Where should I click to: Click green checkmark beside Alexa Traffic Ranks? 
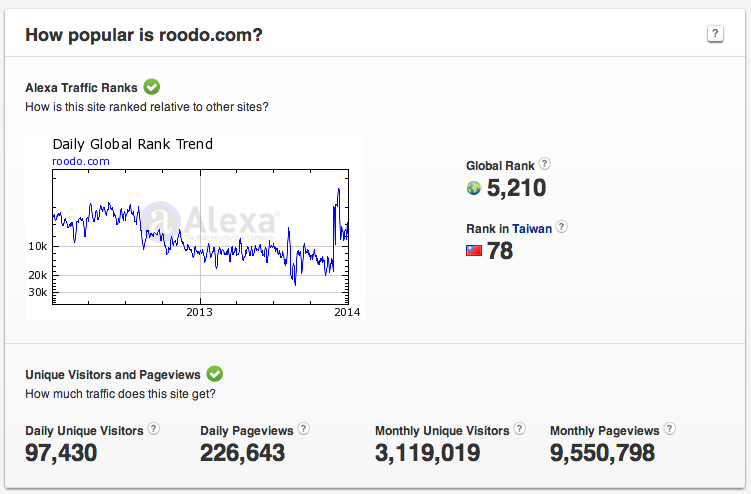pyautogui.click(x=152, y=87)
